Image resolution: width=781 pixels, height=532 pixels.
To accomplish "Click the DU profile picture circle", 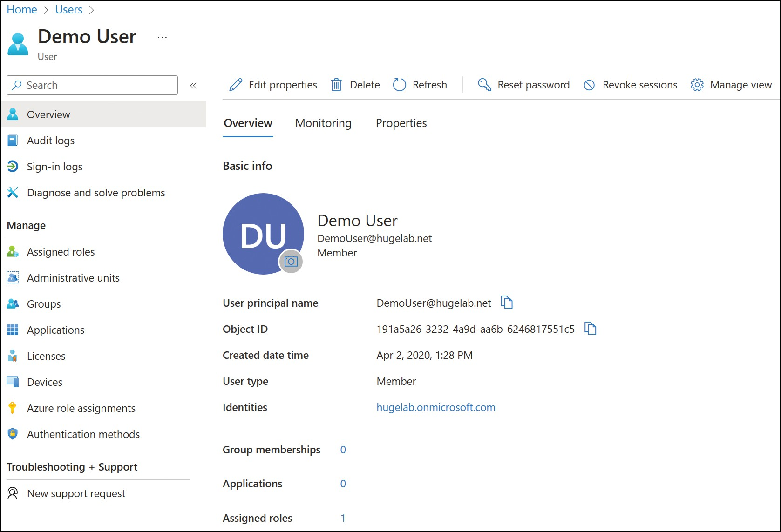I will pos(263,234).
